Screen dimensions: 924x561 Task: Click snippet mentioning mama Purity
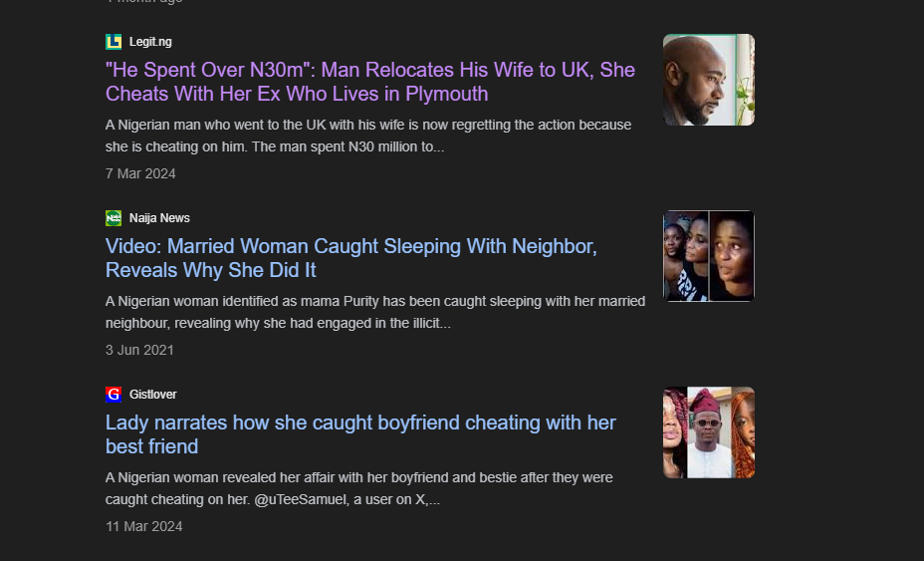(x=375, y=312)
